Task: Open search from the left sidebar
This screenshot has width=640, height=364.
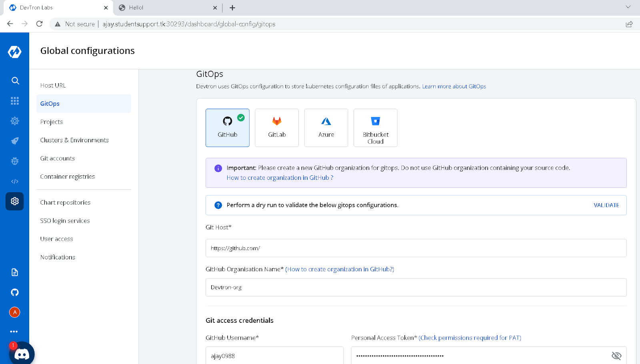Action: pyautogui.click(x=15, y=81)
